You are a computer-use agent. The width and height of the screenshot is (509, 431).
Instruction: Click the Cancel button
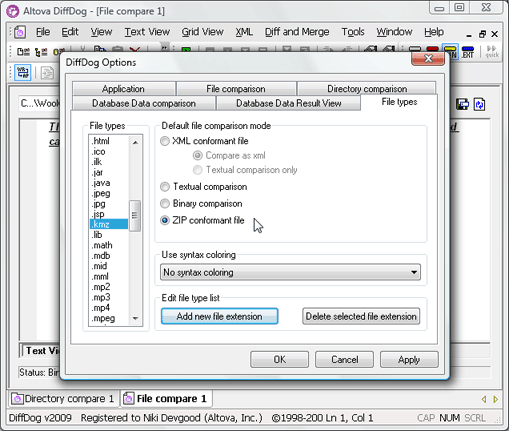click(x=344, y=360)
